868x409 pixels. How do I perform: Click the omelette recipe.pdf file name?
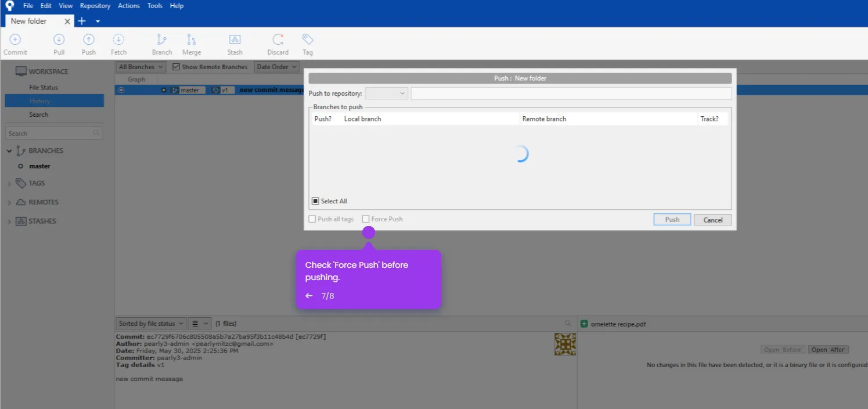(x=618, y=324)
